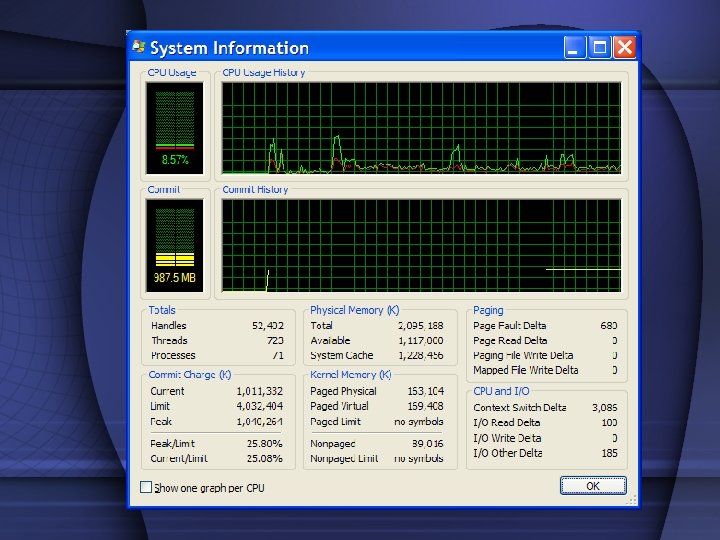Image resolution: width=720 pixels, height=540 pixels.
Task: Select the Handles value 52,402
Action: pyautogui.click(x=268, y=326)
